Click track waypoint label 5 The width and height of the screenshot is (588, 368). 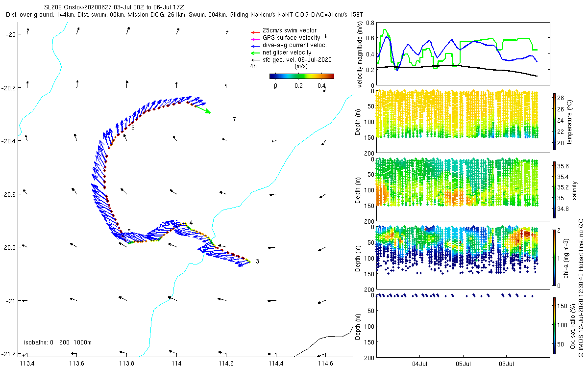[x=129, y=231]
